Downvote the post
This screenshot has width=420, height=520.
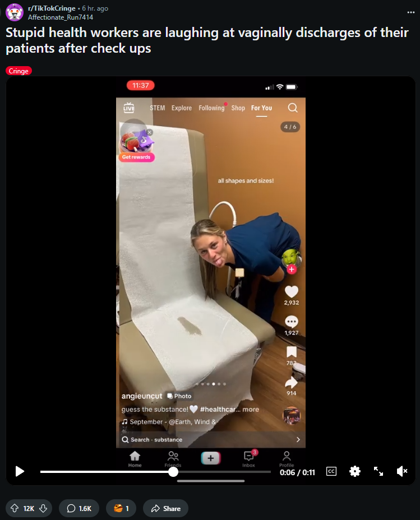click(43, 508)
